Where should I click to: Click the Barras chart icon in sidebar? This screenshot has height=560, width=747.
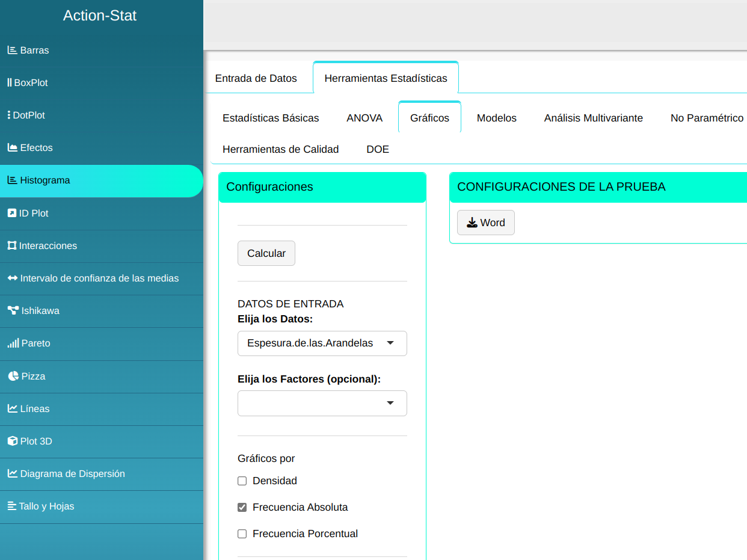click(x=12, y=51)
